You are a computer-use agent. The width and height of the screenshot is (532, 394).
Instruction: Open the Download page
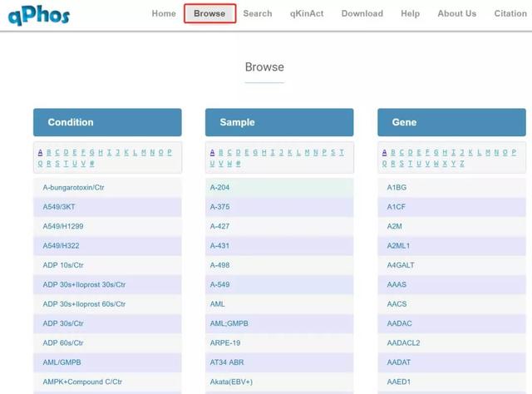362,13
